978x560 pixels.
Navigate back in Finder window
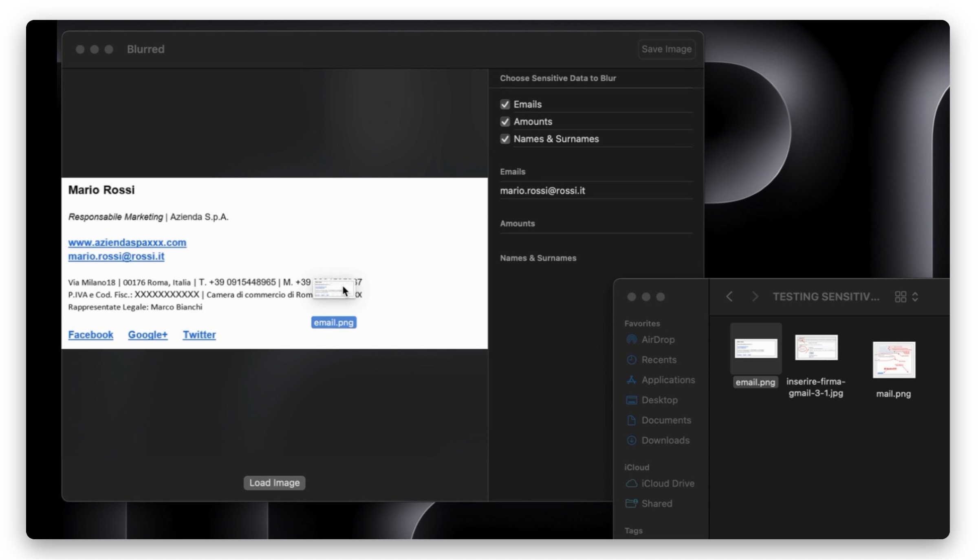click(x=729, y=296)
